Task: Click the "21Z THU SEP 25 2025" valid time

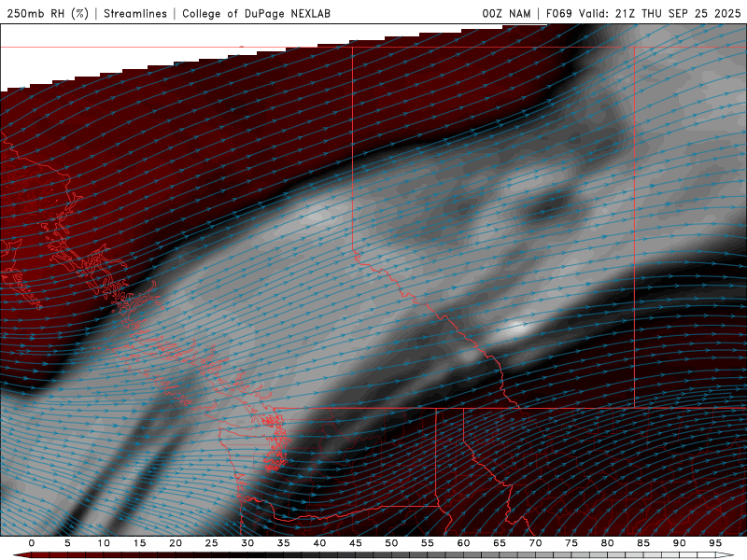Action: (678, 13)
